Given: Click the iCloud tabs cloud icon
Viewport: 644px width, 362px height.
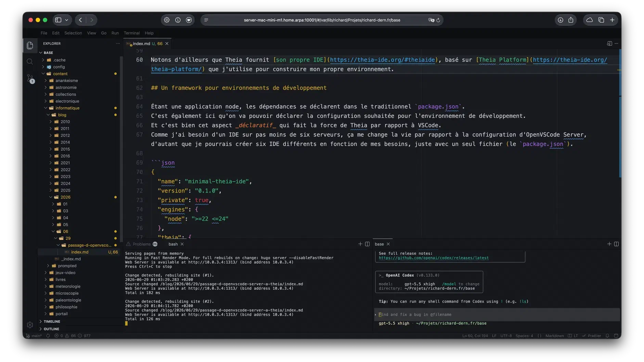Looking at the screenshot, I should click(x=589, y=20).
